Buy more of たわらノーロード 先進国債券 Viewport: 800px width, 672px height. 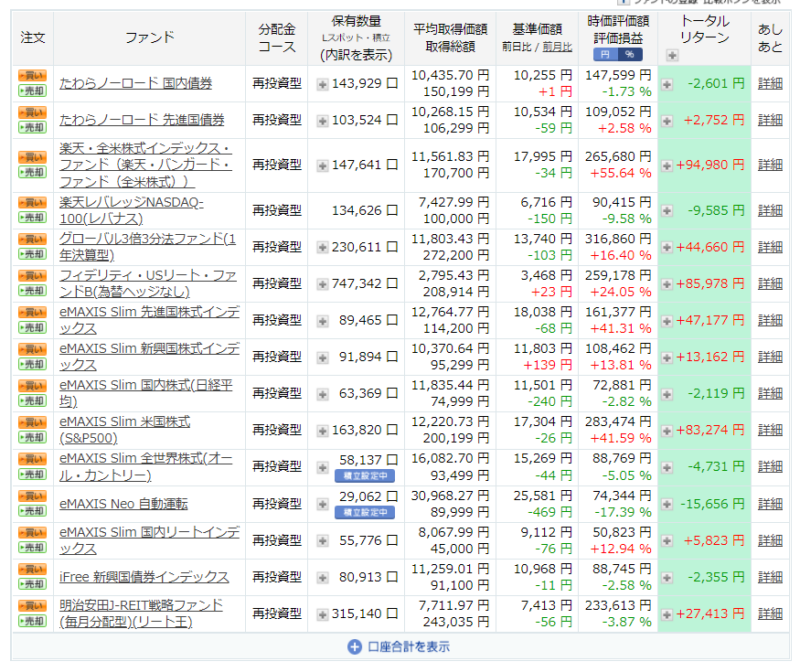click(32, 112)
